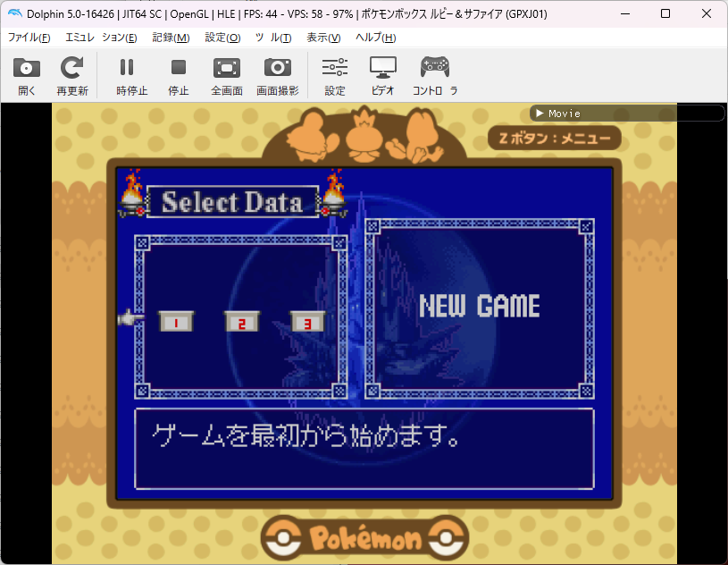This screenshot has height=565, width=728.
Task: Stop emulation with the 停止 button
Action: [x=179, y=76]
